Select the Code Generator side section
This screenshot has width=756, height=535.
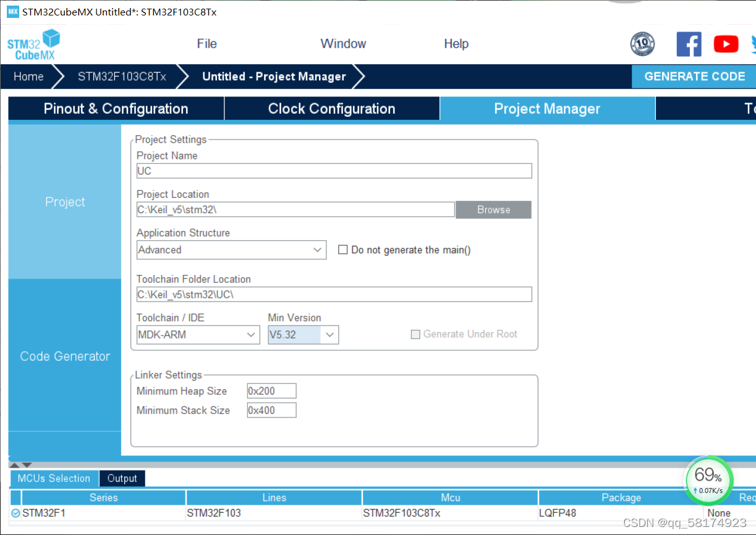(65, 356)
